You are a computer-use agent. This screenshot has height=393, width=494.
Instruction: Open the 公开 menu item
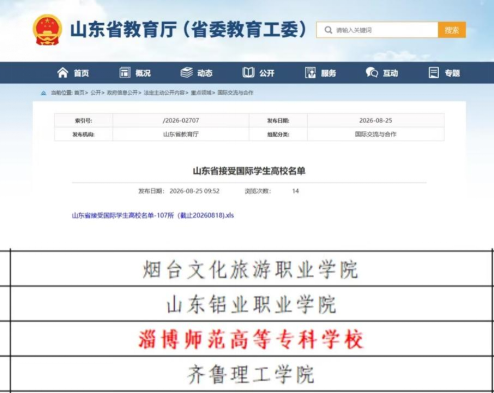click(267, 73)
